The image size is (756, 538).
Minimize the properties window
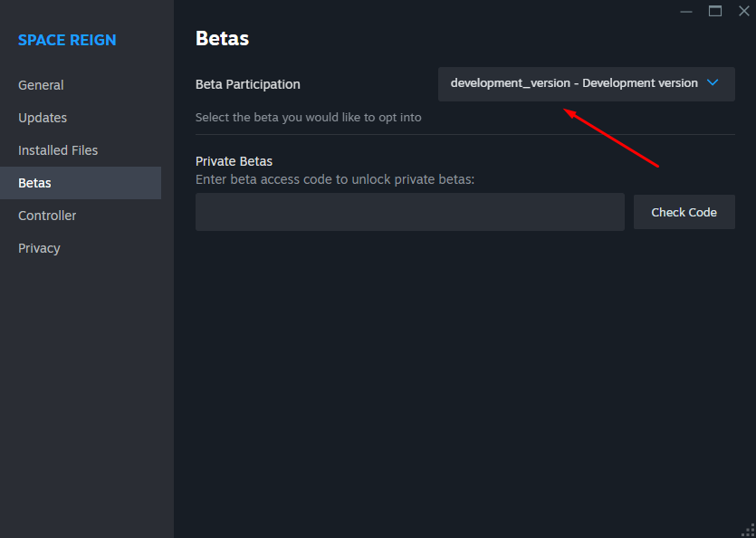click(686, 11)
